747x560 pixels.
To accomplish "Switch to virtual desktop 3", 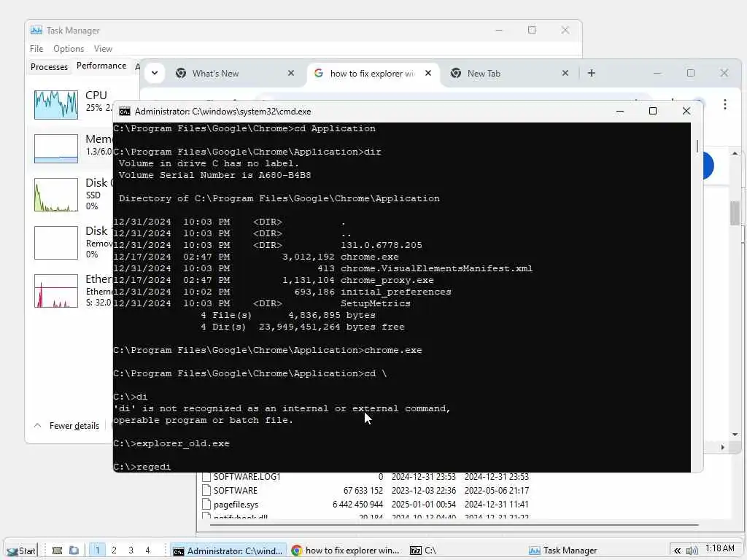I will coord(131,551).
